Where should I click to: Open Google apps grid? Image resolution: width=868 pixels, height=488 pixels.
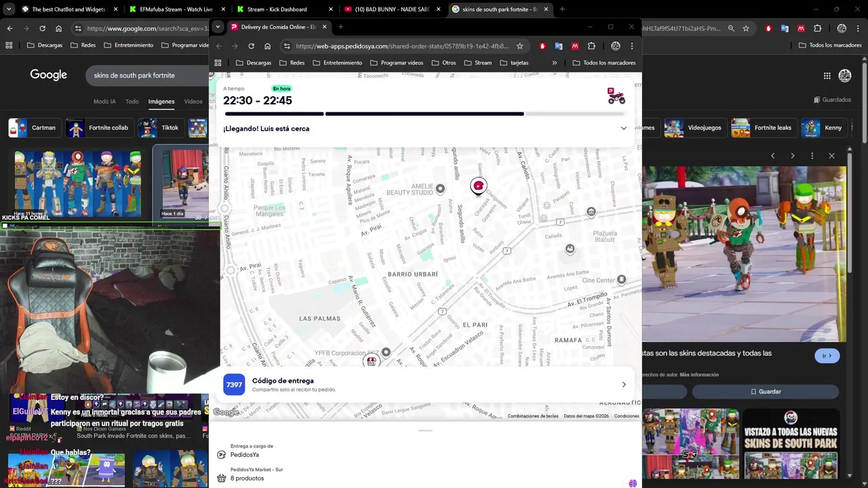pyautogui.click(x=827, y=76)
